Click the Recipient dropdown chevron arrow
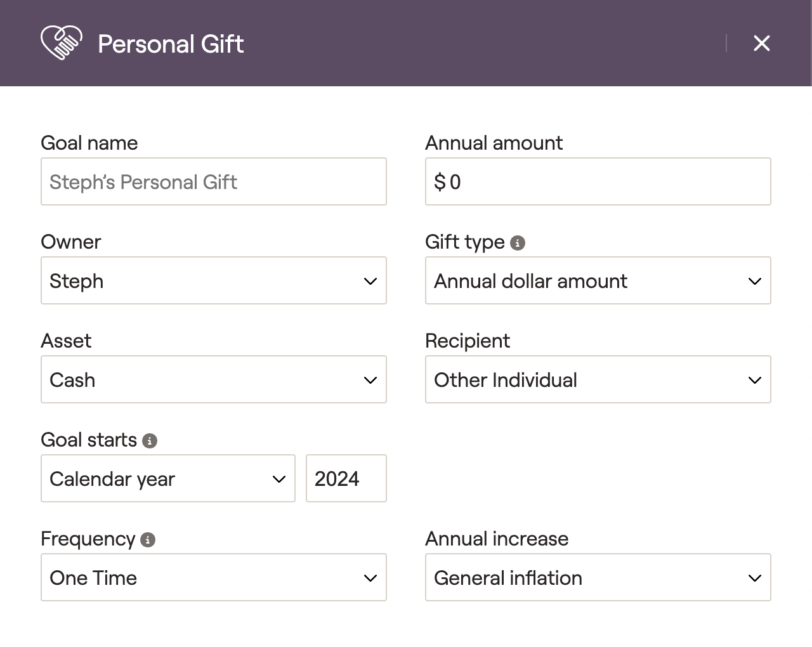Viewport: 812px width, 647px height. pos(755,380)
